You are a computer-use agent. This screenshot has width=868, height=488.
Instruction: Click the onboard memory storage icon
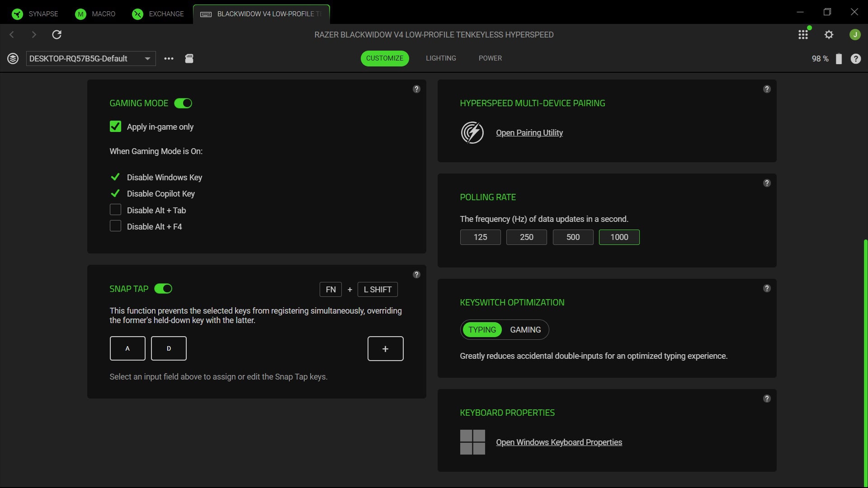[189, 59]
